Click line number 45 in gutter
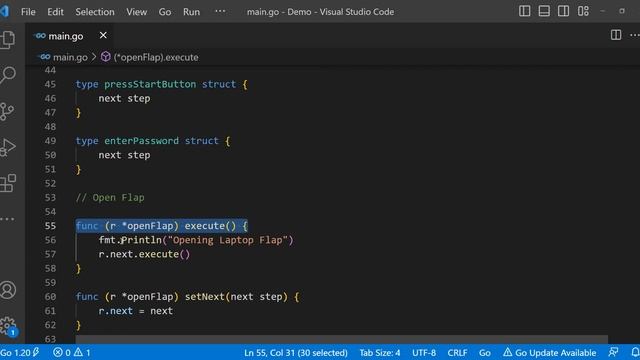 tap(50, 84)
